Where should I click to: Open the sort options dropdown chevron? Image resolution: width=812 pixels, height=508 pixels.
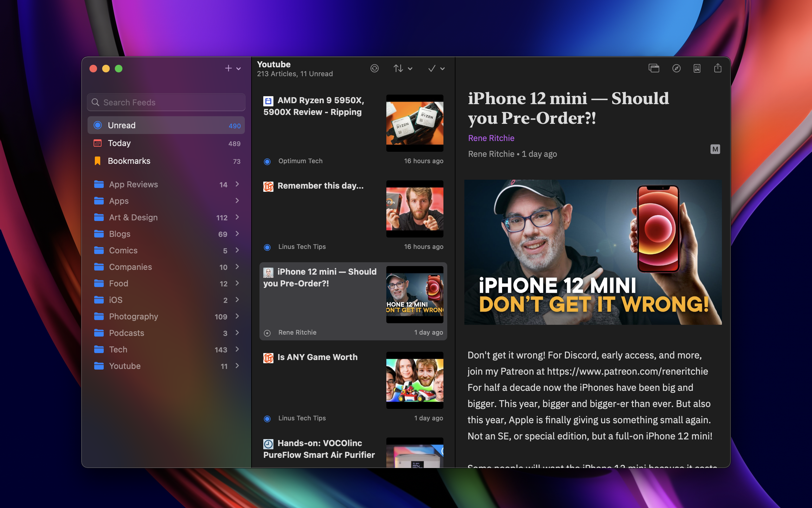click(x=410, y=69)
